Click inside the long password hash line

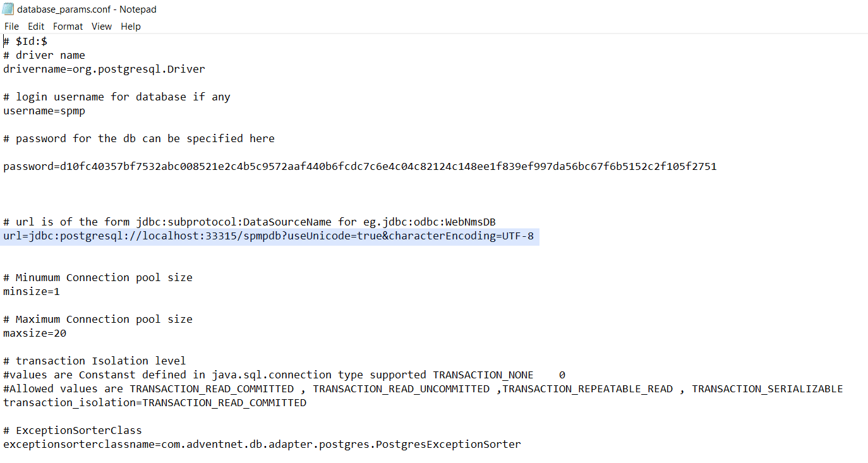coord(359,167)
